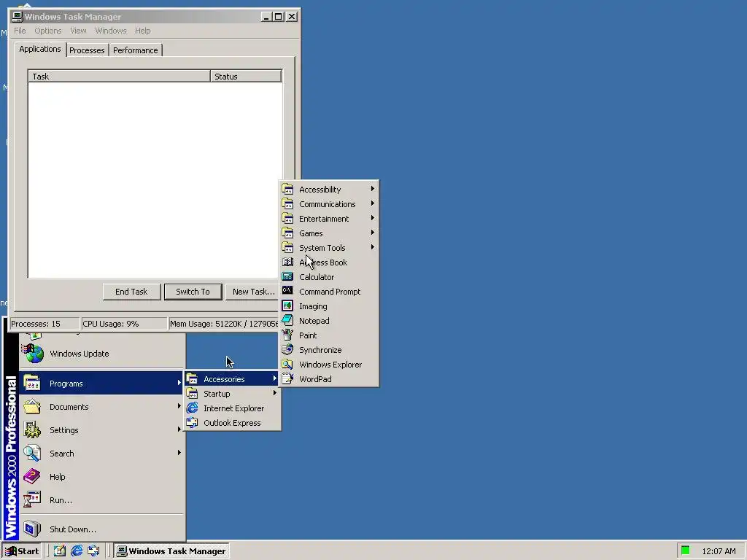Launch WordPad via its icon
Screen dimensions: 747x560
click(x=287, y=378)
